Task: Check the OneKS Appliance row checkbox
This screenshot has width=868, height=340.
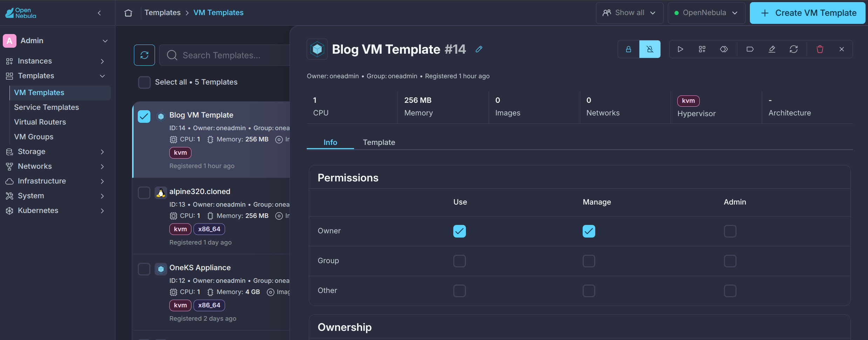Action: pyautogui.click(x=144, y=269)
